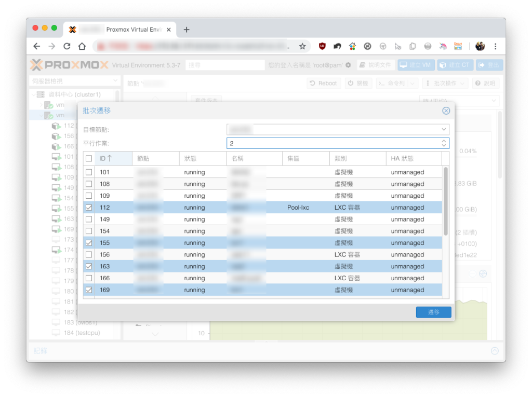Close the 批次遷移 dialog with X icon

pyautogui.click(x=446, y=111)
